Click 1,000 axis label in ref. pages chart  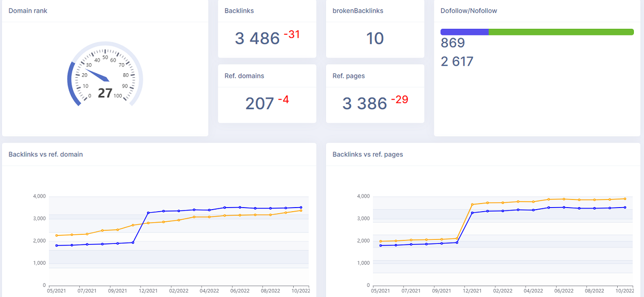[362, 263]
